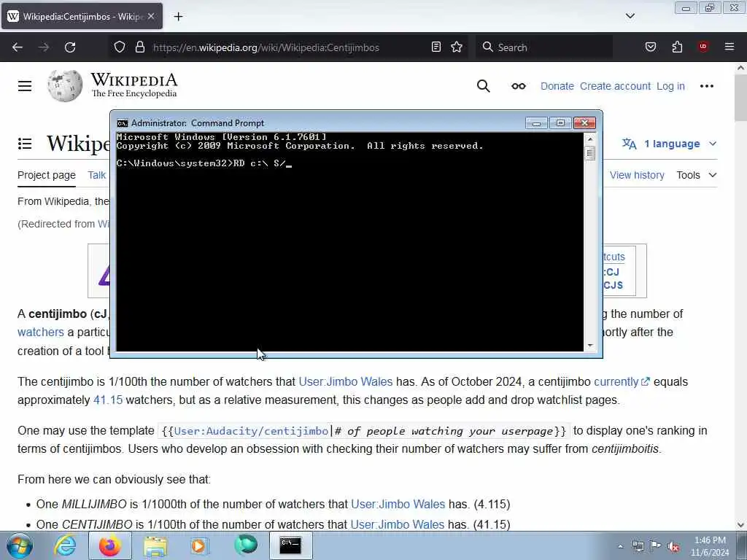Open Wikipedia more options ellipsis

[x=706, y=86]
